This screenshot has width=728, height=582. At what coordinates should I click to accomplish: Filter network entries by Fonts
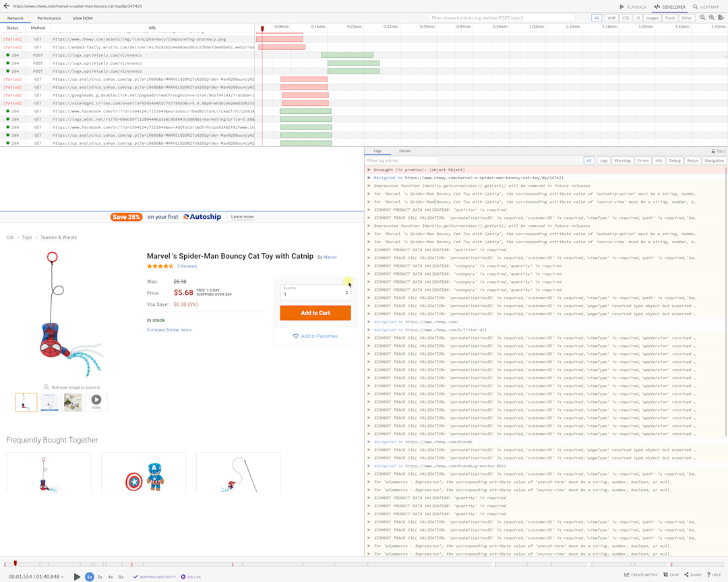pos(670,18)
